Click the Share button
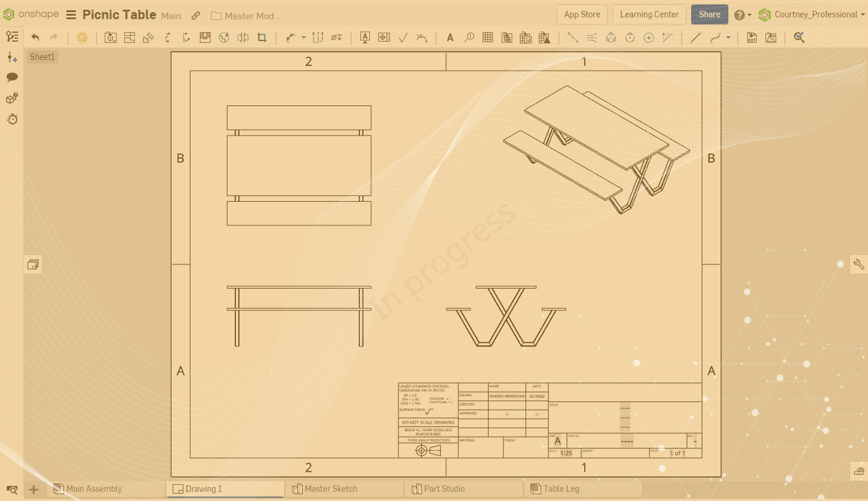 pyautogui.click(x=709, y=15)
